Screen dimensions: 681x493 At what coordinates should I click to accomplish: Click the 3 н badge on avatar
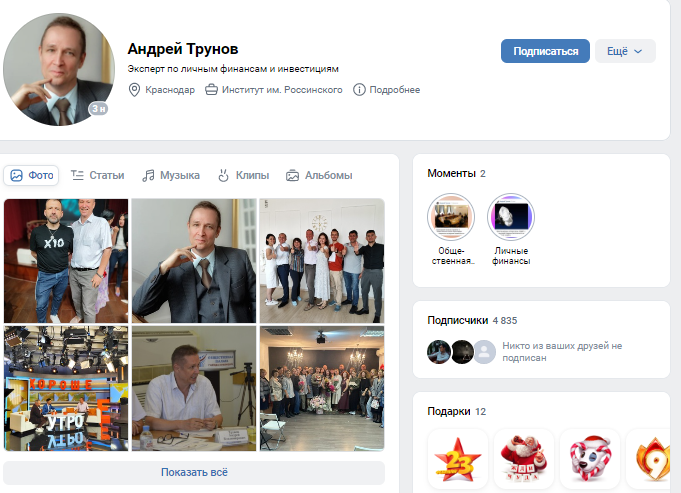pyautogui.click(x=99, y=109)
